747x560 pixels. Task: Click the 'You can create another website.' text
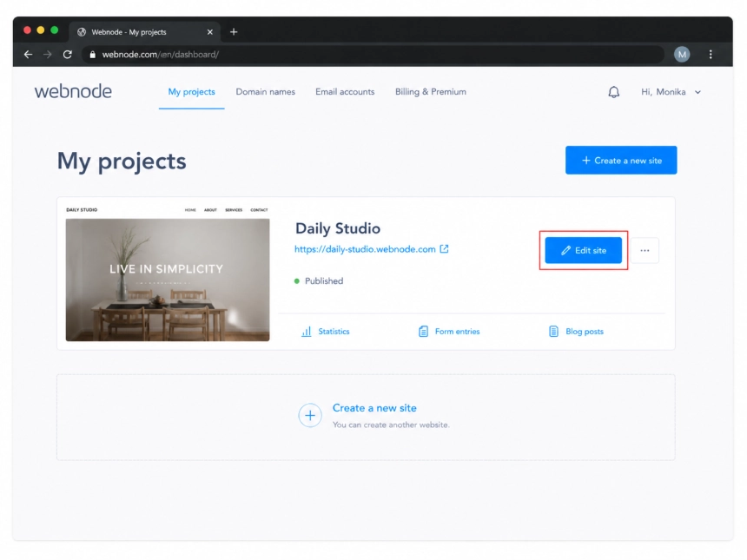[x=391, y=425]
